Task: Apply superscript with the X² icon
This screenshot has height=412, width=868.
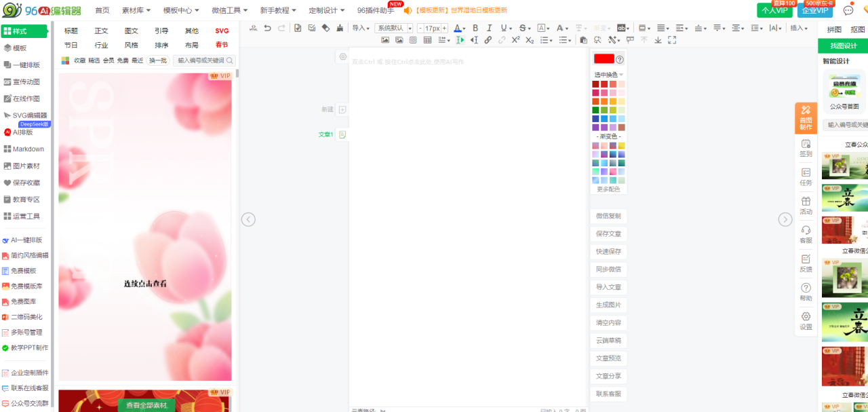Action: (516, 40)
